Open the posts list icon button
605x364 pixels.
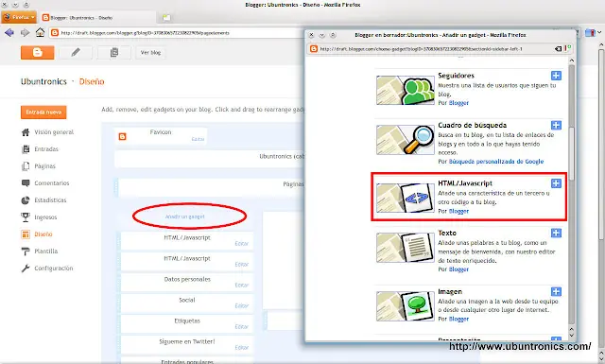[x=114, y=53]
